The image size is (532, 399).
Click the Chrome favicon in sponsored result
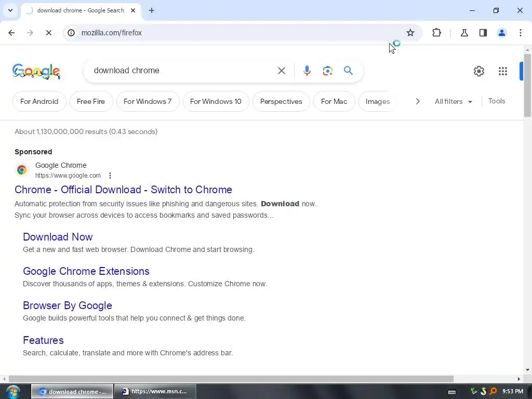(22, 170)
